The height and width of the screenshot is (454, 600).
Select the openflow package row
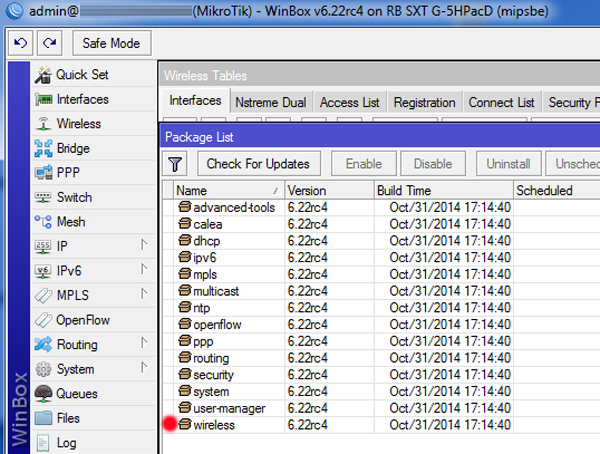(x=381, y=325)
